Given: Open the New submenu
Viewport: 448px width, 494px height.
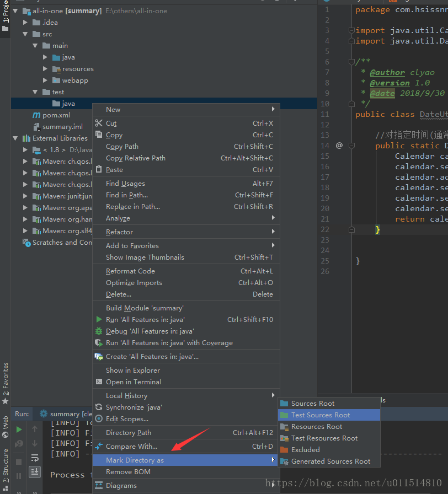Looking at the screenshot, I should [x=186, y=109].
